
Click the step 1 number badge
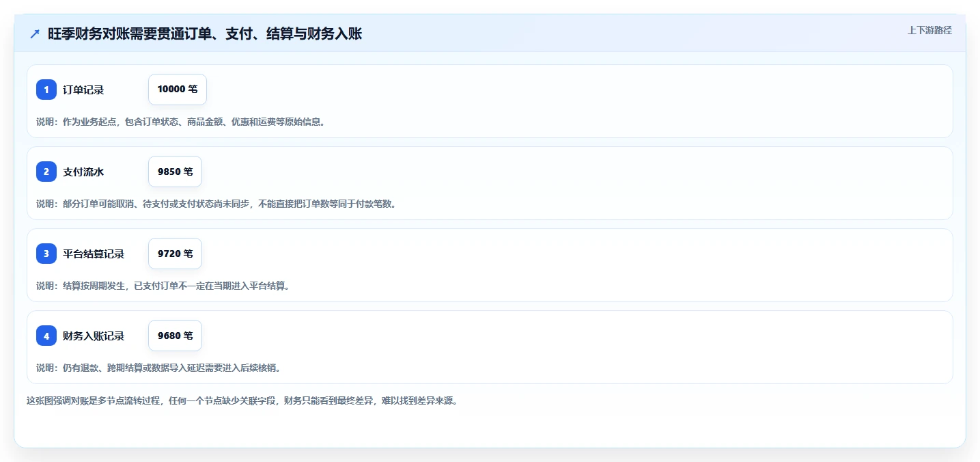tap(46, 90)
